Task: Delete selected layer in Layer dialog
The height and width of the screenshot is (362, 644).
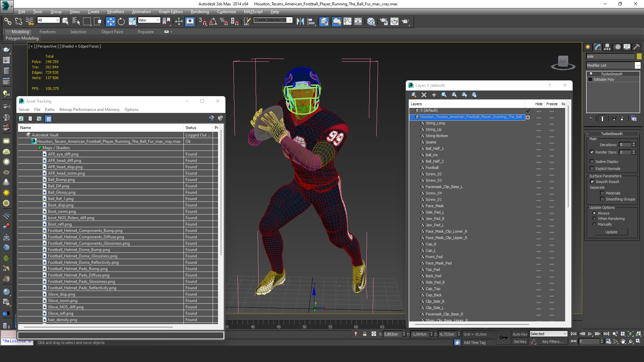Action: [424, 95]
